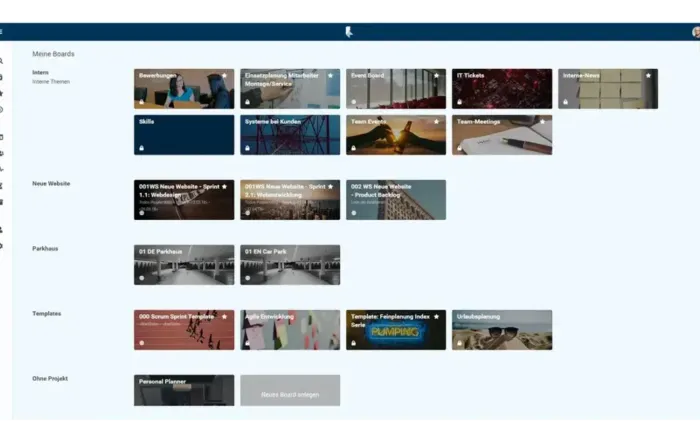Click the app logo in top bar
The height and width of the screenshot is (441, 700).
pyautogui.click(x=349, y=32)
